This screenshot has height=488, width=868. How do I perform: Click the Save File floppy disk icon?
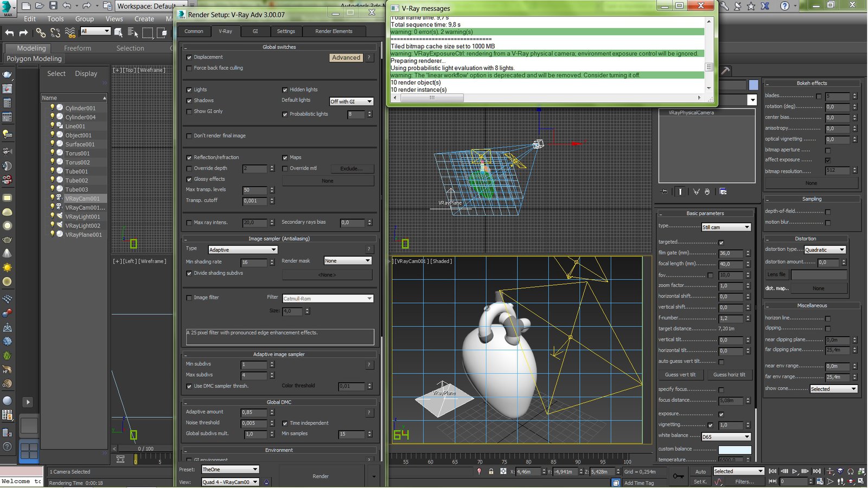pos(53,5)
